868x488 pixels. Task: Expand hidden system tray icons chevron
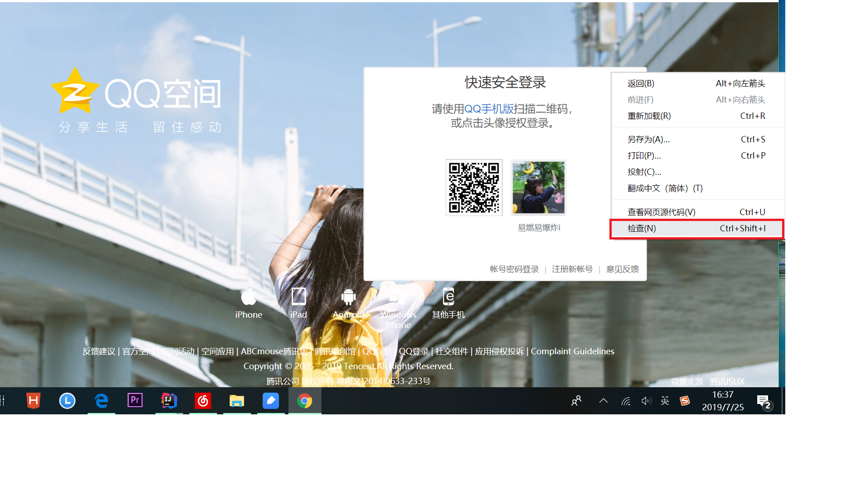[604, 401]
